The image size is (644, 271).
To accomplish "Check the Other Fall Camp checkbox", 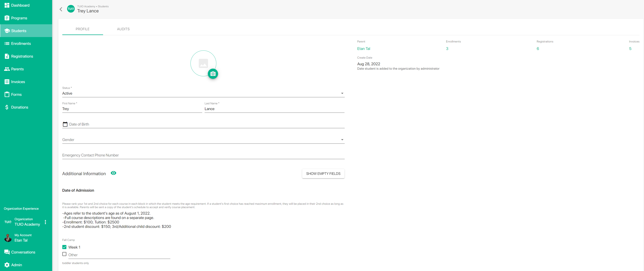I will pyautogui.click(x=64, y=254).
